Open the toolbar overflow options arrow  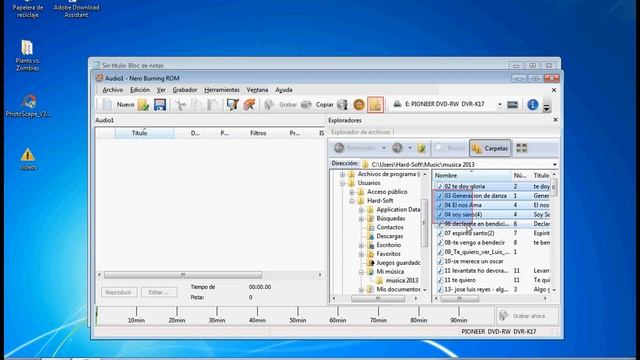point(547,107)
